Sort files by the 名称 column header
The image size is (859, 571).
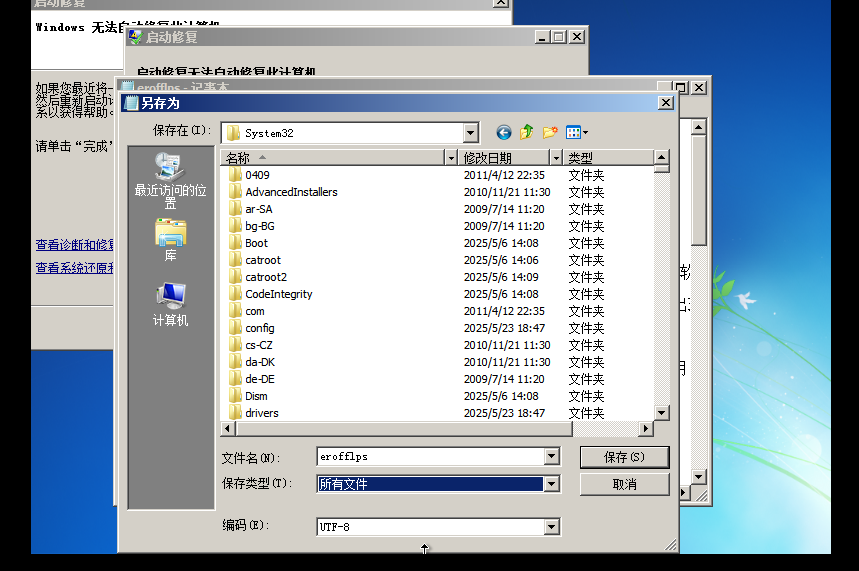[330, 158]
